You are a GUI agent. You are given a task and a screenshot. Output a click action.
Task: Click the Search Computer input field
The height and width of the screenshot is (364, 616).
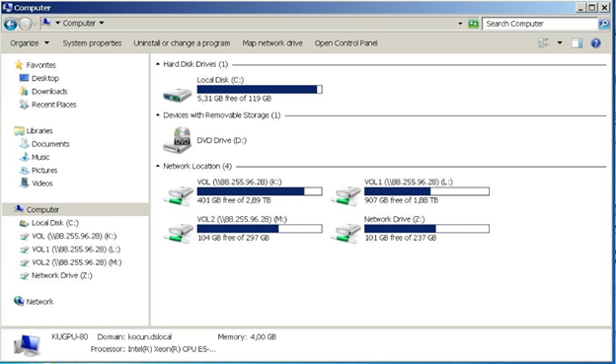point(540,24)
